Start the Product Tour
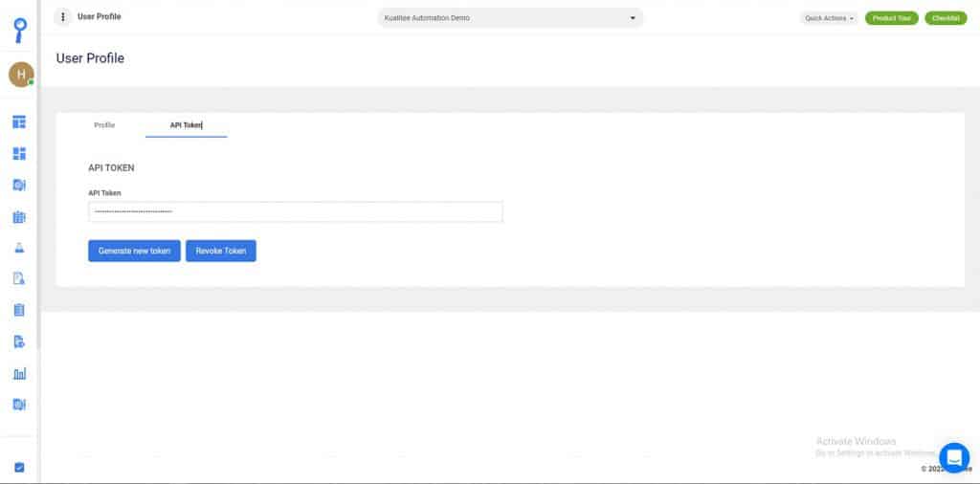The width and height of the screenshot is (980, 484). click(x=891, y=18)
